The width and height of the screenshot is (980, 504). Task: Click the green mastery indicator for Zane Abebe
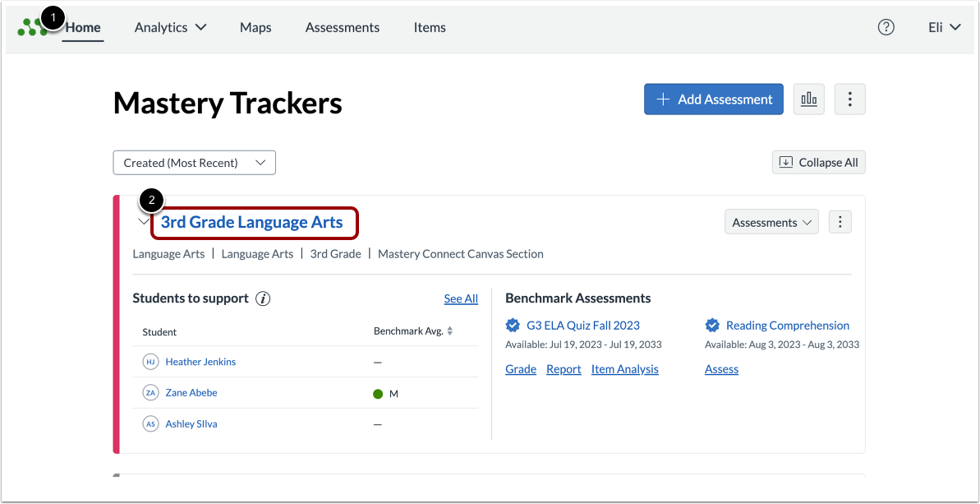(x=377, y=393)
